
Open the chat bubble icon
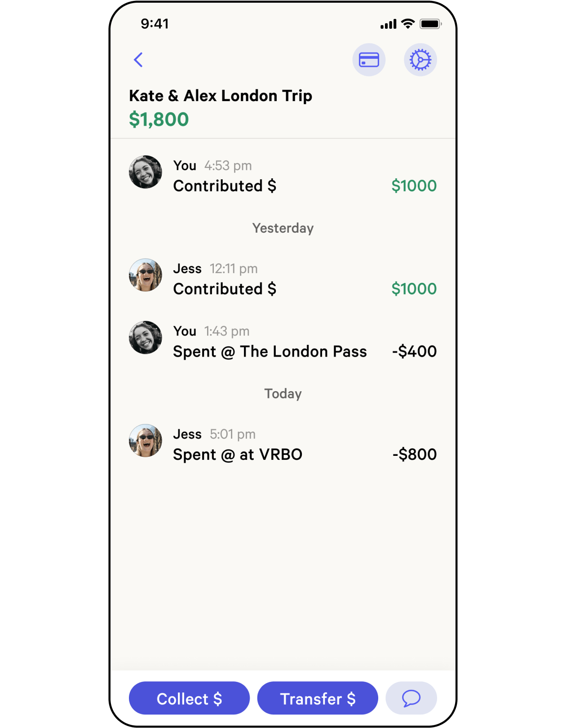point(411,698)
